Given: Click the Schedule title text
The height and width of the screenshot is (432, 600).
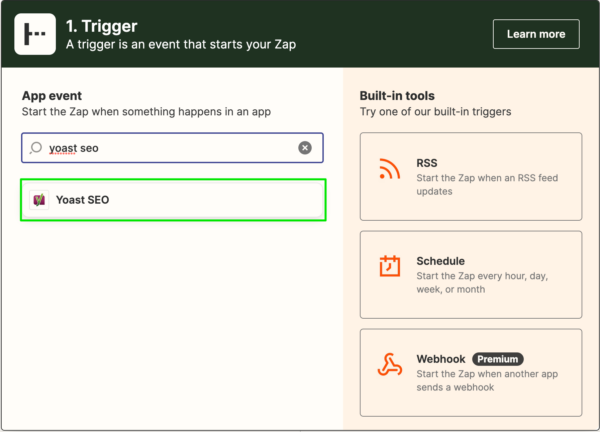Looking at the screenshot, I should (440, 261).
